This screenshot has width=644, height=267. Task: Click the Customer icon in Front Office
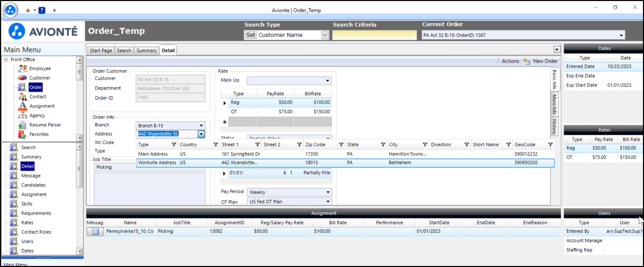coord(23,78)
